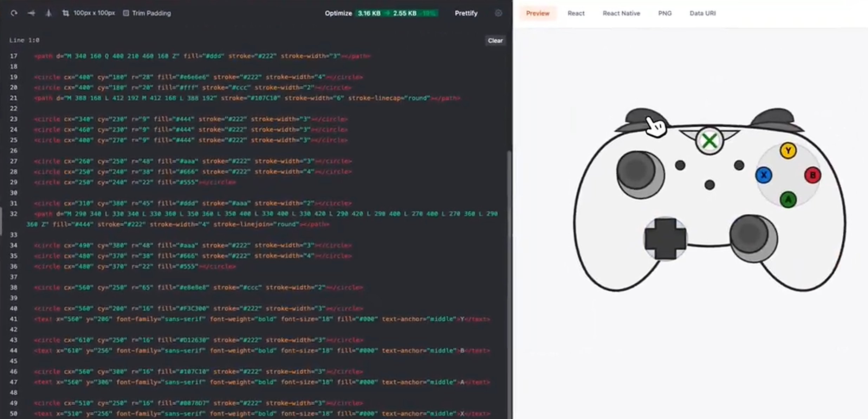The width and height of the screenshot is (868, 419).
Task: Click the Xbox logo in the preview
Action: pos(709,141)
